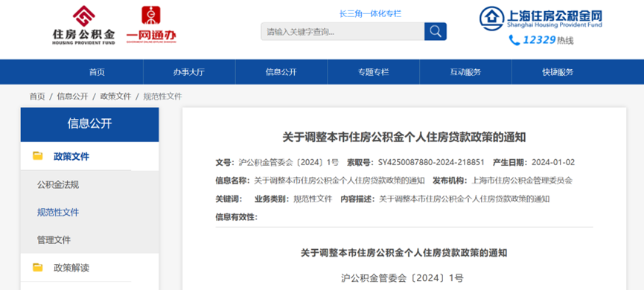Click the 上海住房公积金网 house logo
The image size is (644, 290).
(x=492, y=19)
